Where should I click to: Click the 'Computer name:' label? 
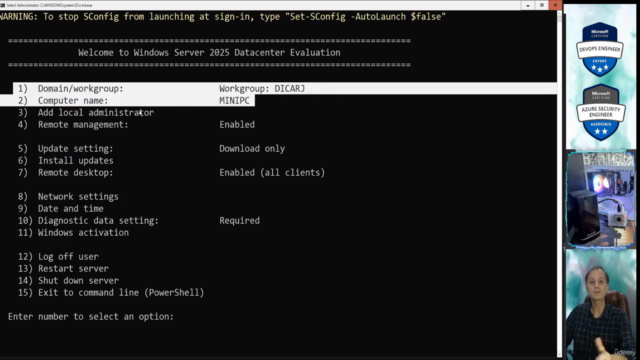coord(73,100)
